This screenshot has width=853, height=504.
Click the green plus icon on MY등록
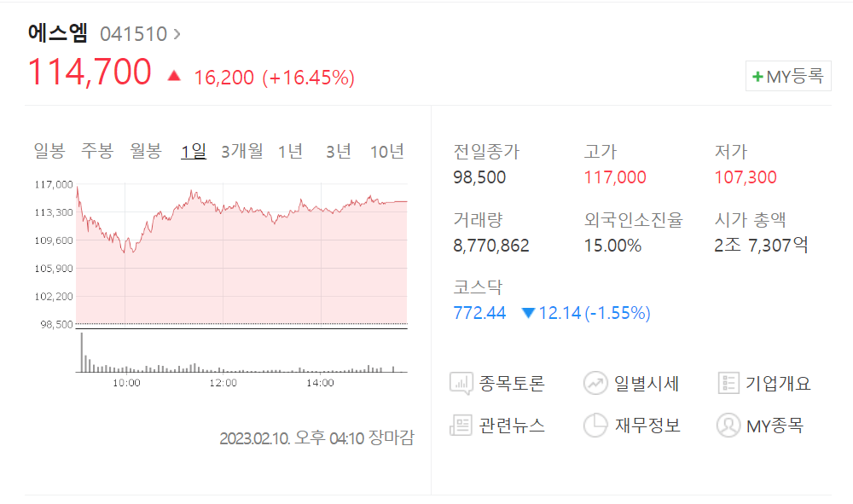757,77
